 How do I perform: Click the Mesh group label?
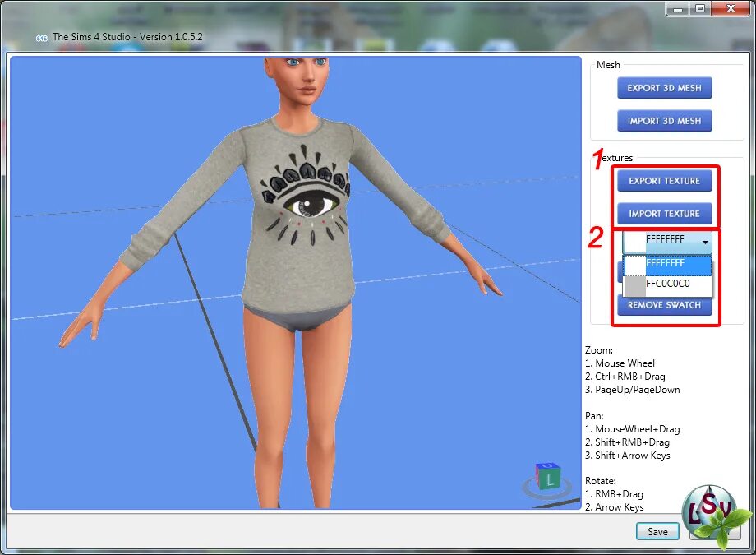(x=608, y=65)
